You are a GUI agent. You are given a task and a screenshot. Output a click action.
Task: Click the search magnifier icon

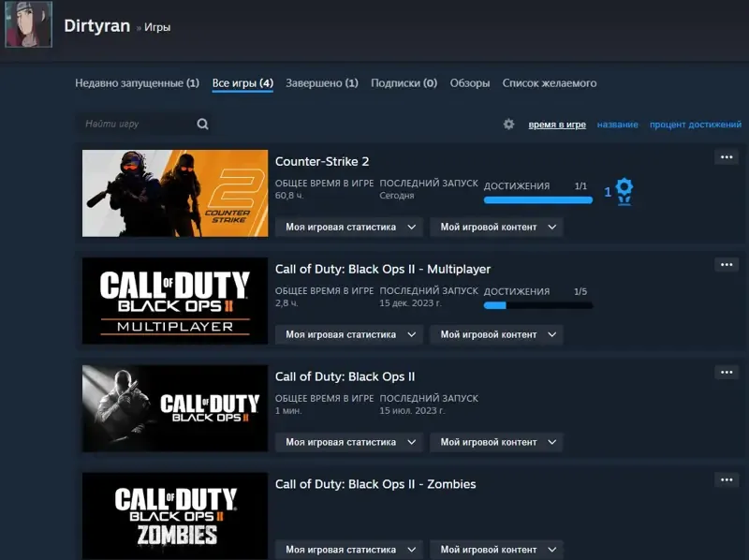(202, 125)
